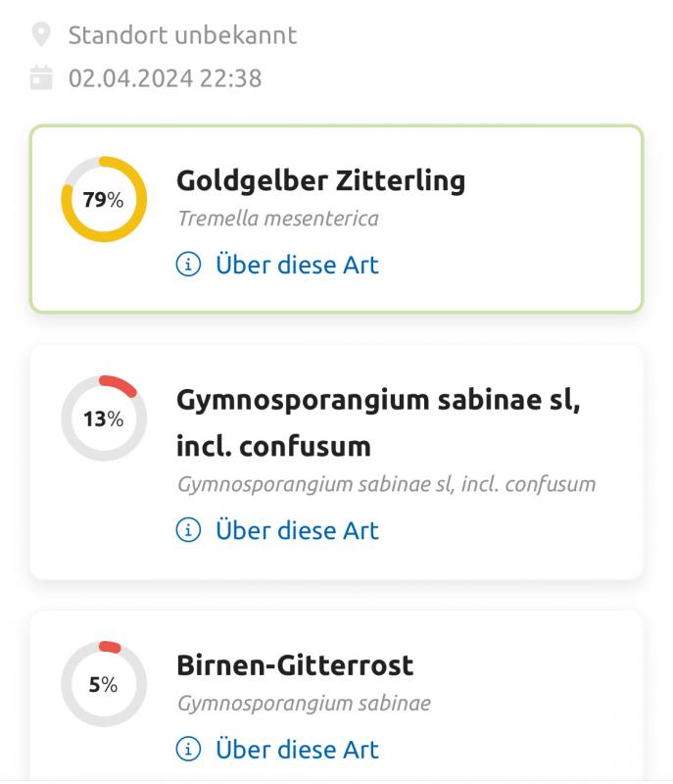Image resolution: width=673 pixels, height=784 pixels.
Task: Click 'Standort unbekannt' location text
Action: [x=182, y=36]
